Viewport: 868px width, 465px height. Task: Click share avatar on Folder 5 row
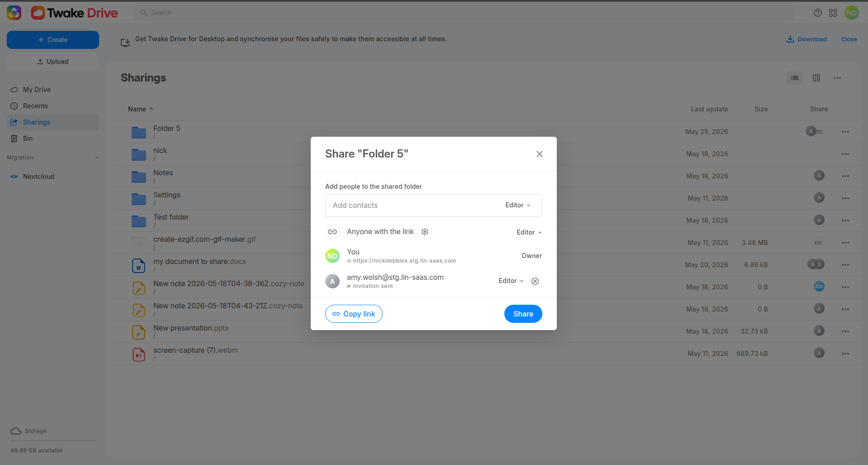pos(811,131)
